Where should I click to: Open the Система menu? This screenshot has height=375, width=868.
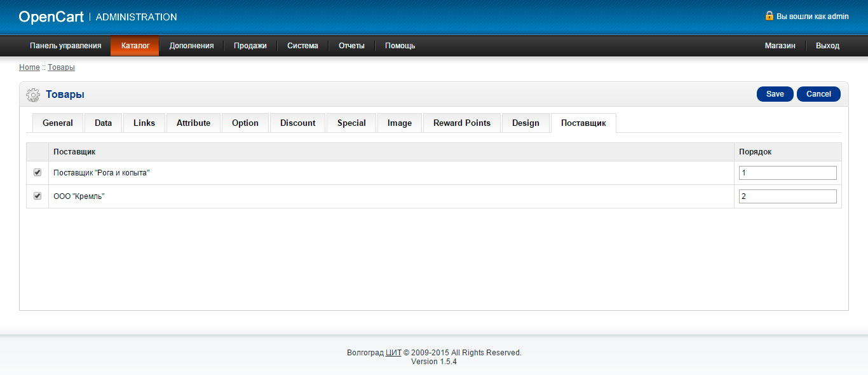[302, 46]
